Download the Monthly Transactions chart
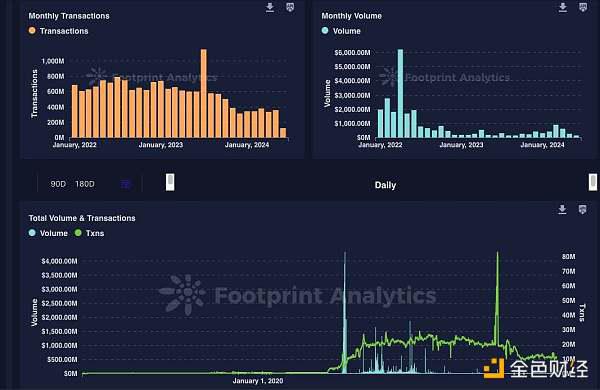600x390 pixels. tap(270, 7)
